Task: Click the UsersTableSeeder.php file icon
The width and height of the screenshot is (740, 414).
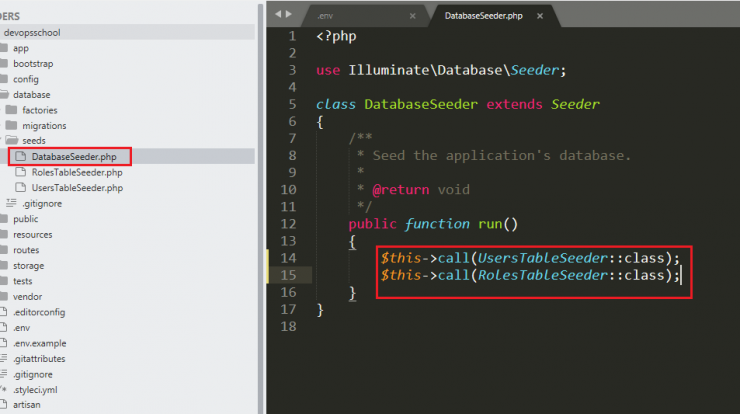Action: point(20,187)
